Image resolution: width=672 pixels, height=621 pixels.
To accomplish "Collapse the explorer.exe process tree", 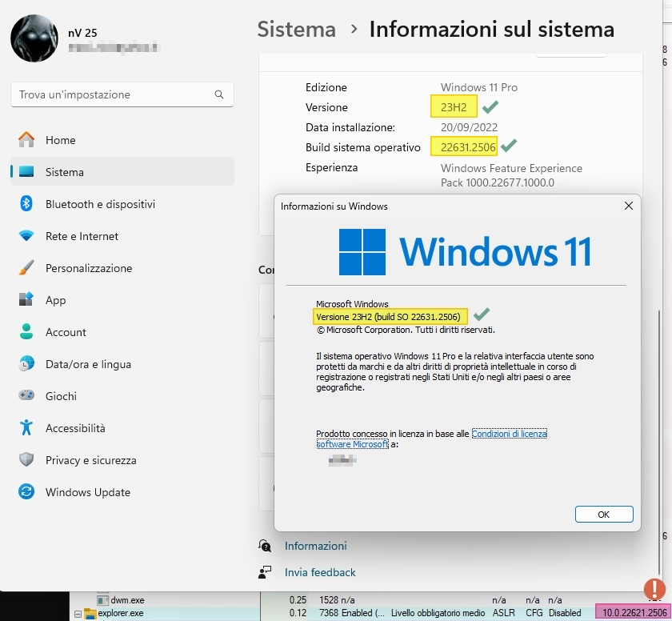I will click(x=78, y=614).
